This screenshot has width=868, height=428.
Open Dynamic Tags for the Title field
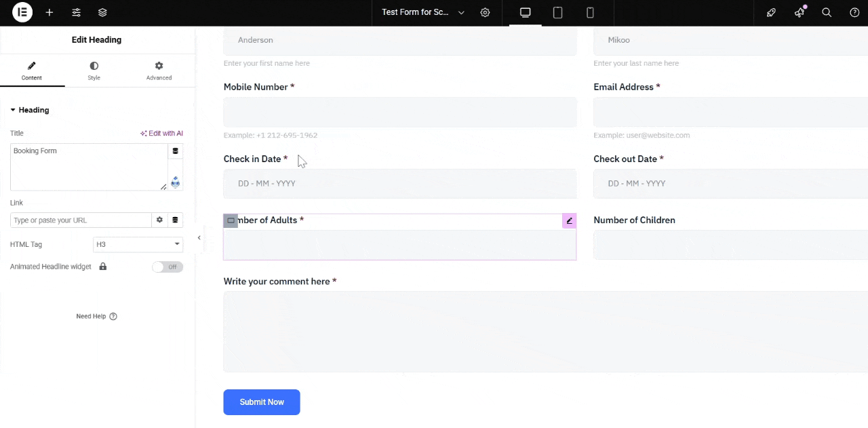(175, 151)
